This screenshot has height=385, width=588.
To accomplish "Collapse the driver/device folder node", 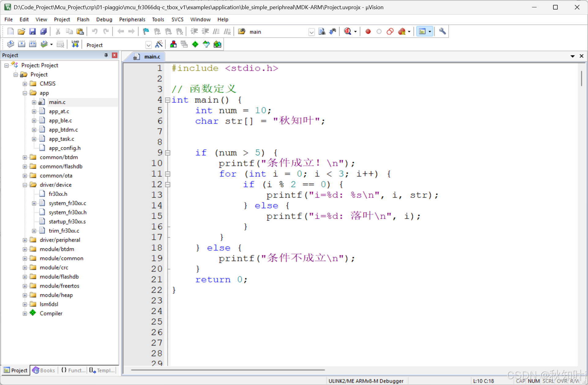I will (25, 185).
